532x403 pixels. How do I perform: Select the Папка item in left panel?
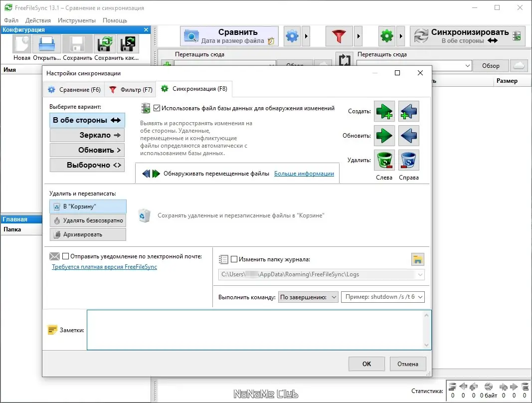pyautogui.click(x=21, y=229)
